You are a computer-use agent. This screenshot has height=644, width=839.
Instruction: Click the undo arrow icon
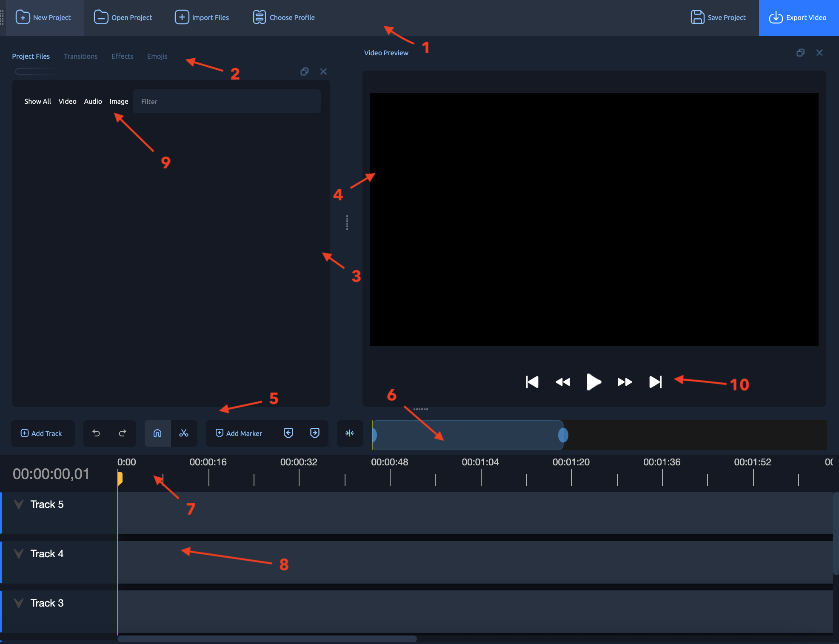(96, 433)
